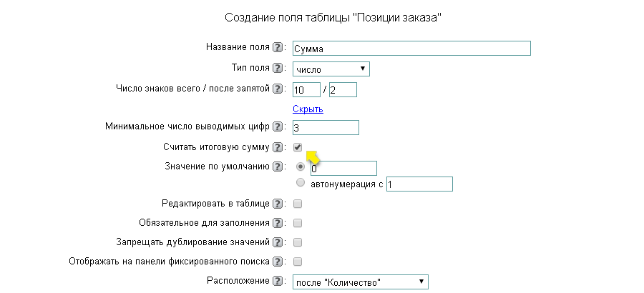Enable "Запрещать дублирование значений" checkbox
The width and height of the screenshot is (644, 293).
pyautogui.click(x=298, y=242)
